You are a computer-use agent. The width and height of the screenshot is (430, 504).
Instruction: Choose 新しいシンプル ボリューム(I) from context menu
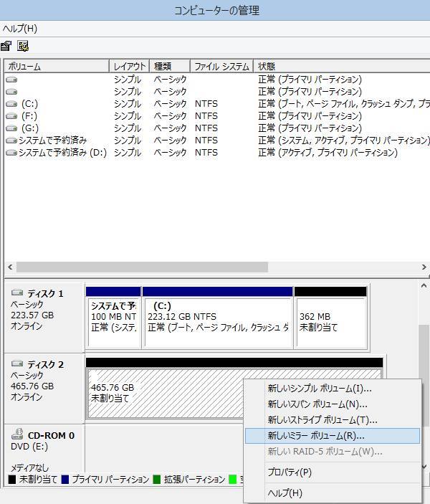pos(320,389)
